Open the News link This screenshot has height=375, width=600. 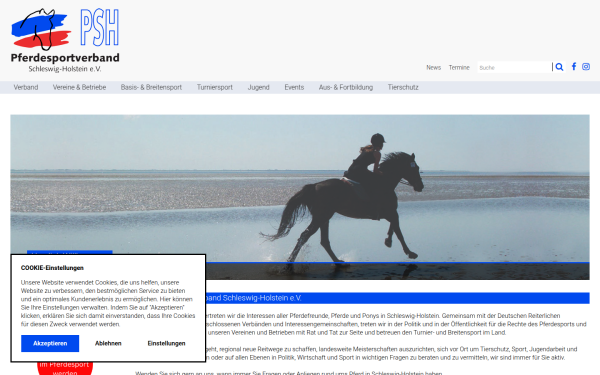[x=434, y=67]
